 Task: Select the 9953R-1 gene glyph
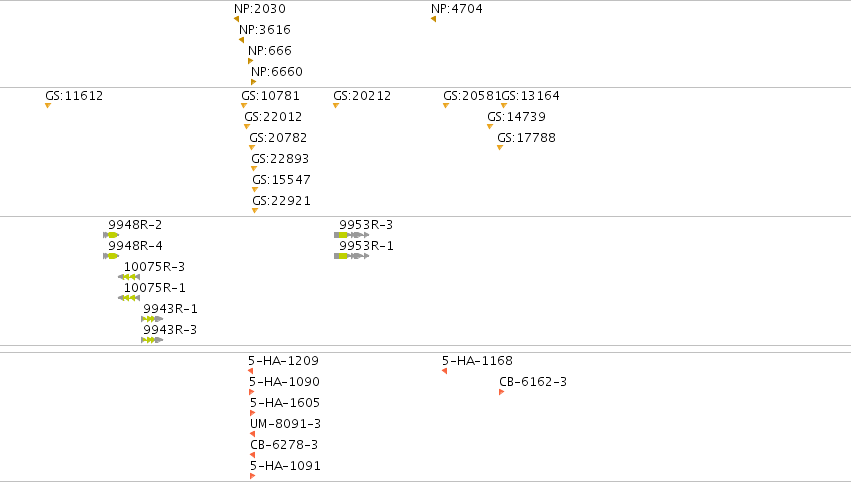[352, 256]
